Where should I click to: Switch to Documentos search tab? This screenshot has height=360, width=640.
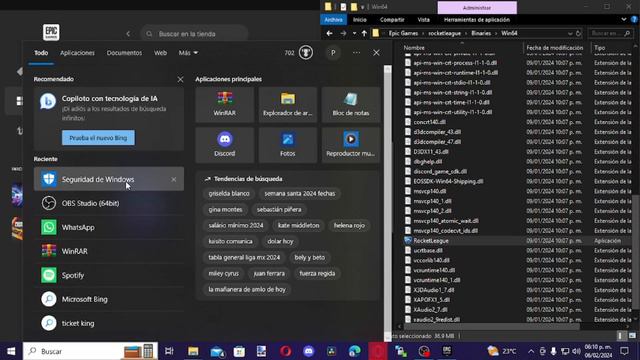[124, 53]
